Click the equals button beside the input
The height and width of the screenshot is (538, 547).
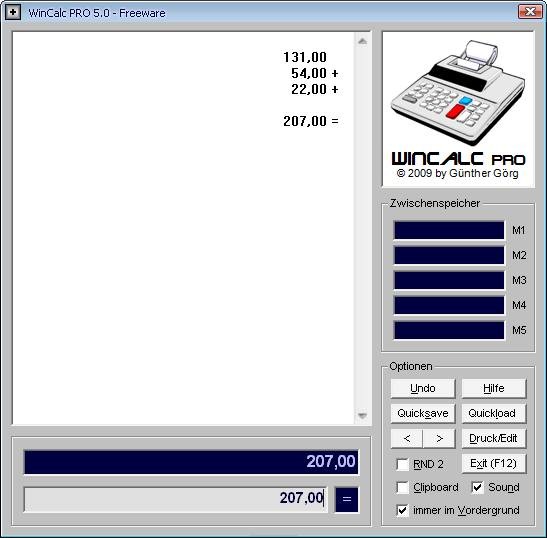(x=346, y=499)
